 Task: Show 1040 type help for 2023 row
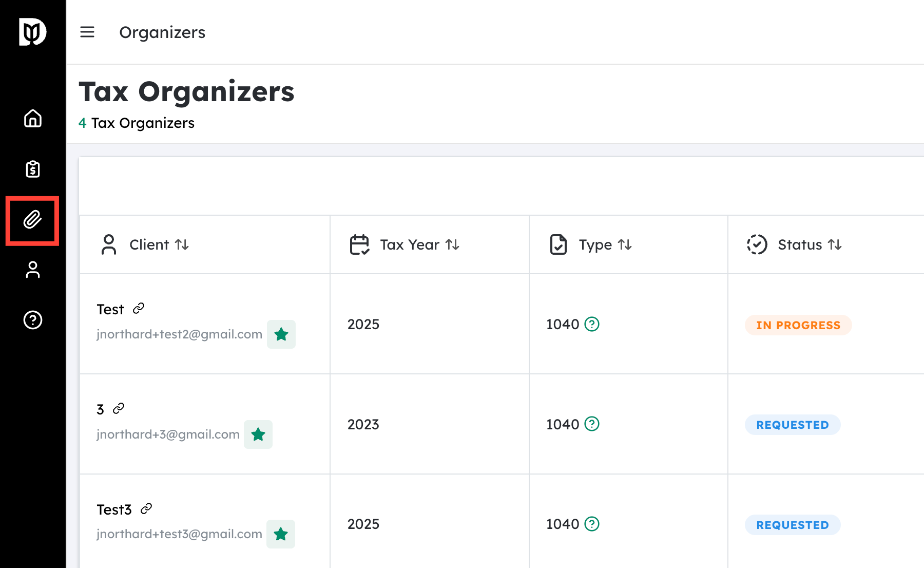pos(592,424)
